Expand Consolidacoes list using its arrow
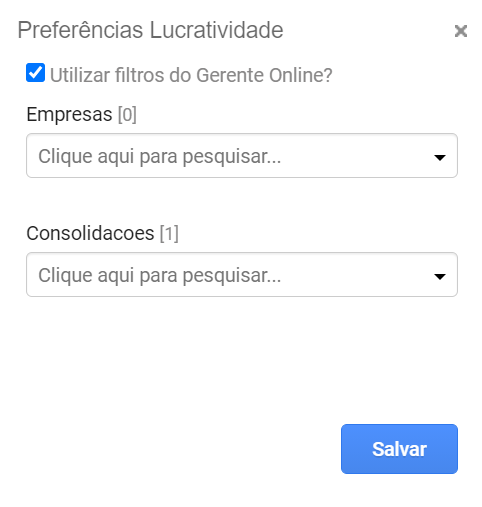This screenshot has height=507, width=482. pyautogui.click(x=440, y=276)
